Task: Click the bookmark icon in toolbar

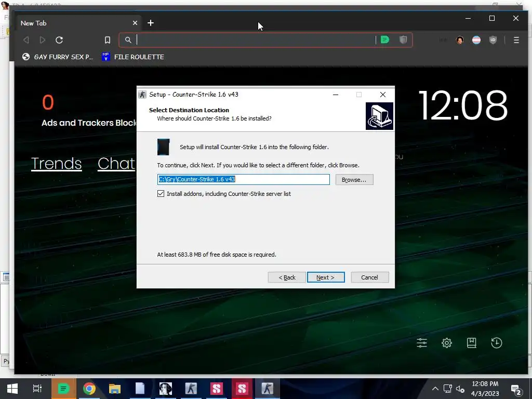Action: click(107, 40)
